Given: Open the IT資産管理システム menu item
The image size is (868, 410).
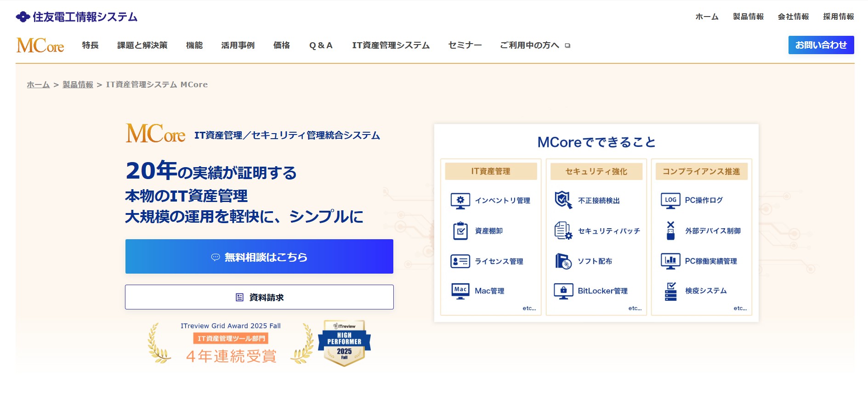Looking at the screenshot, I should 391,45.
